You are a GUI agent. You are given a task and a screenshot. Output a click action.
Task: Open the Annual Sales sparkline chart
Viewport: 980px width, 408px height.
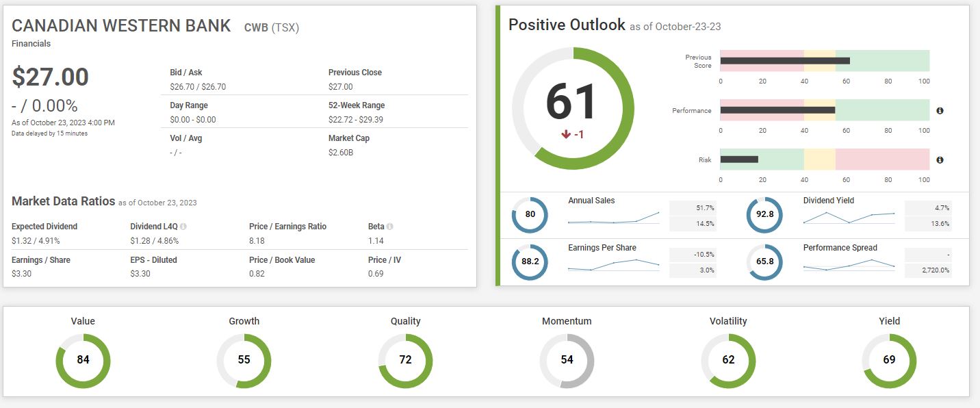coord(613,218)
